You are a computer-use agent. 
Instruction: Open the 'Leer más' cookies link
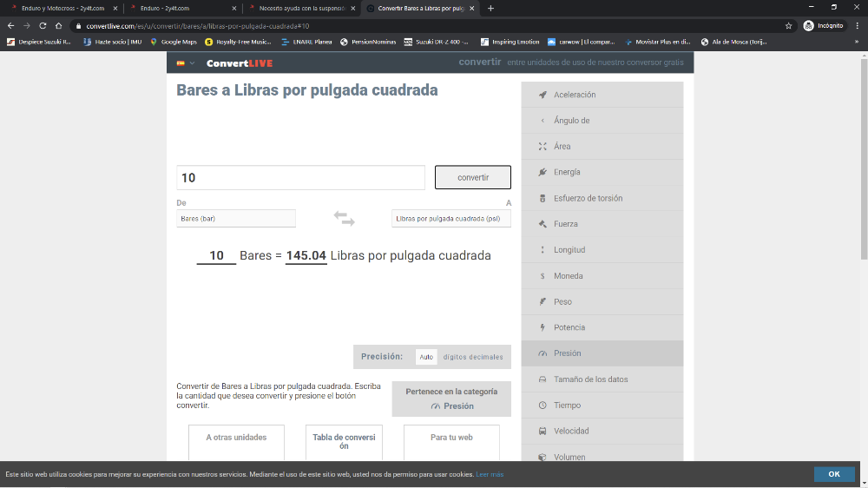click(490, 475)
